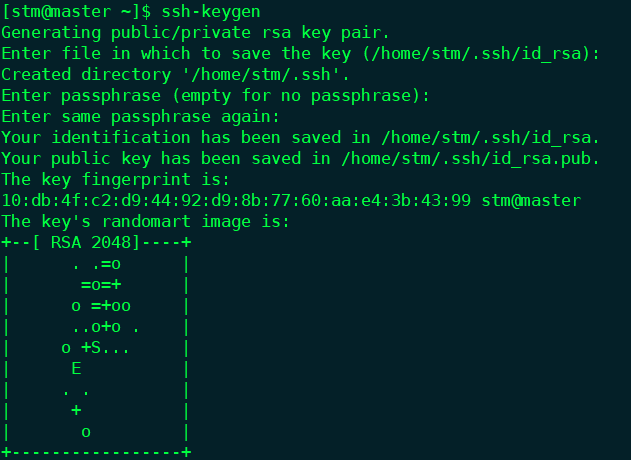Click the 'E' character in the randomart
This screenshot has width=631, height=460.
click(x=76, y=369)
